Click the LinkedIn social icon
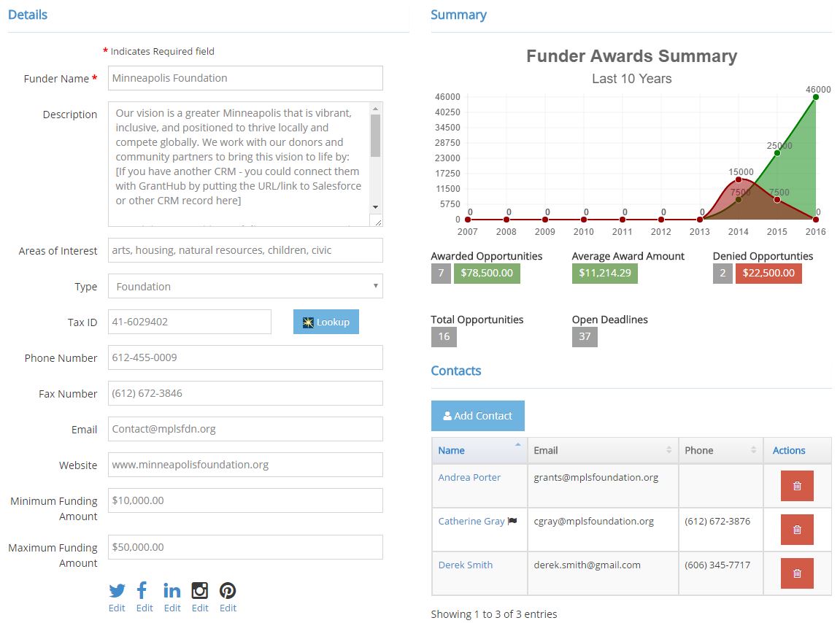The image size is (840, 623). tap(172, 590)
